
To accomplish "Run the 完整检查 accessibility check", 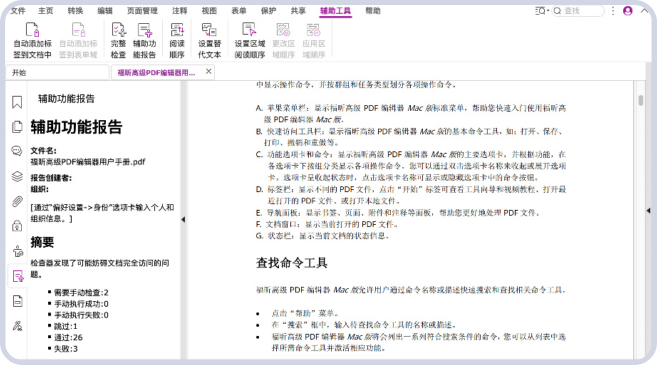I will coord(118,40).
